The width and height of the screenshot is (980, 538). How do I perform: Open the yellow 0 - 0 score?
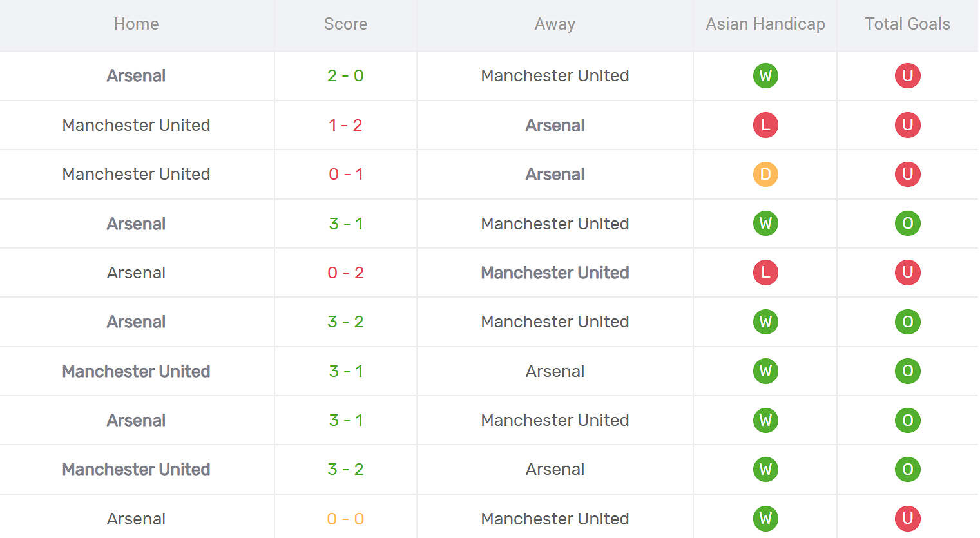[345, 519]
